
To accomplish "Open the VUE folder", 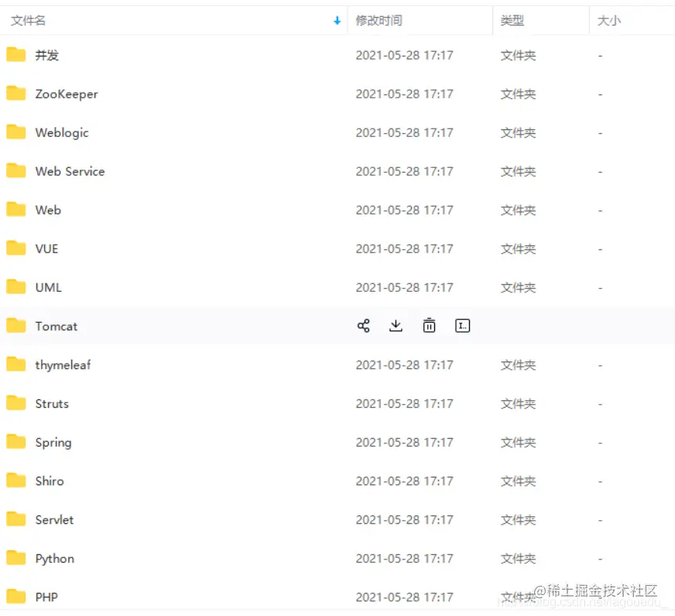I will click(x=46, y=248).
